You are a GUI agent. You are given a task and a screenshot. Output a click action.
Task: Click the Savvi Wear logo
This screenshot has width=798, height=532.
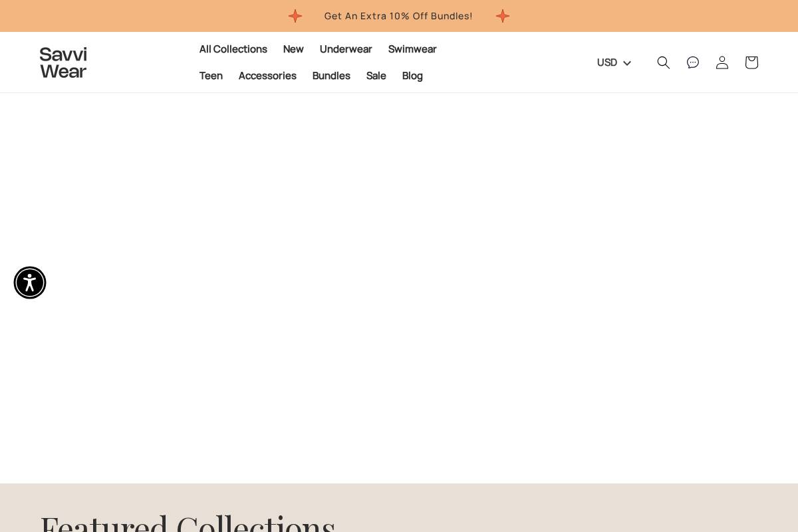tap(63, 63)
